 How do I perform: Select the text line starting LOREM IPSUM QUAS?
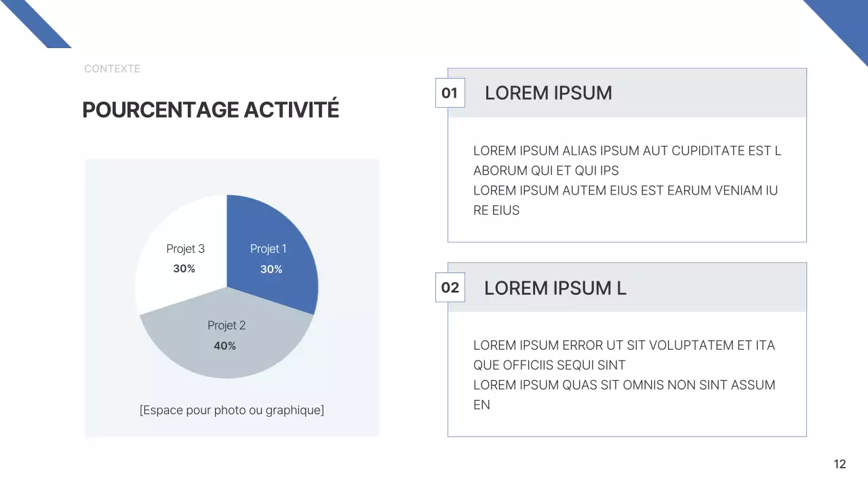[624, 385]
